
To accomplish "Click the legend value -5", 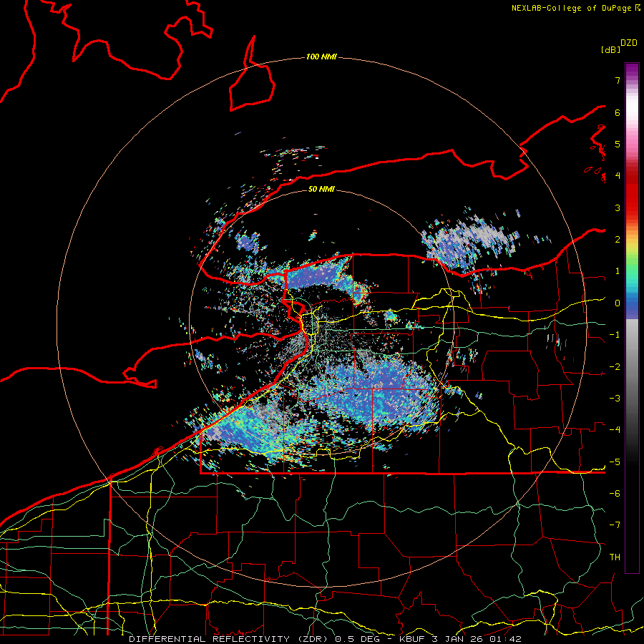I will tap(615, 462).
